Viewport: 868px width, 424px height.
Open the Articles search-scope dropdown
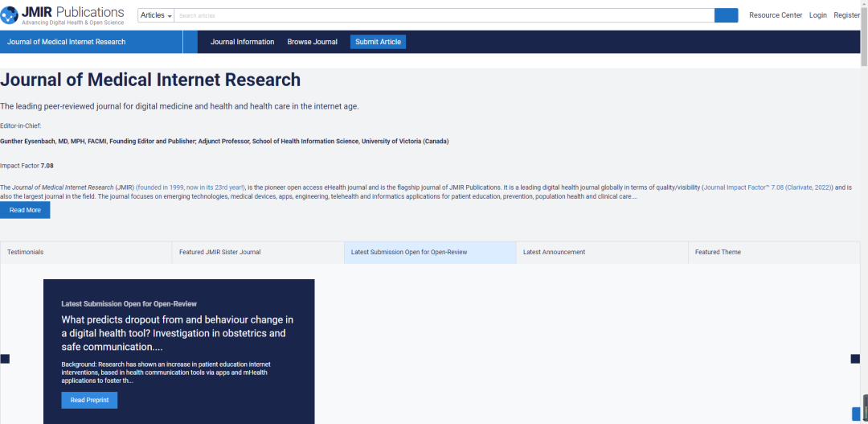point(156,15)
